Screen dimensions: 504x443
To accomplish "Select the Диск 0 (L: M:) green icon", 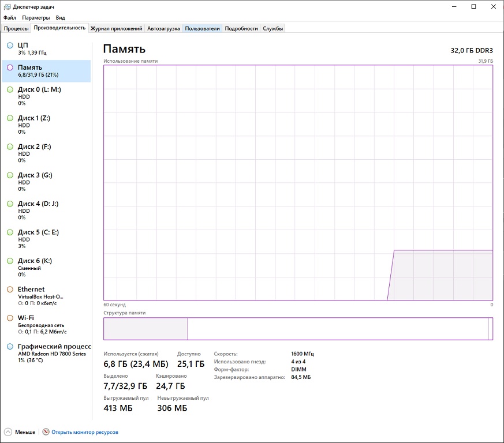I will (10, 89).
